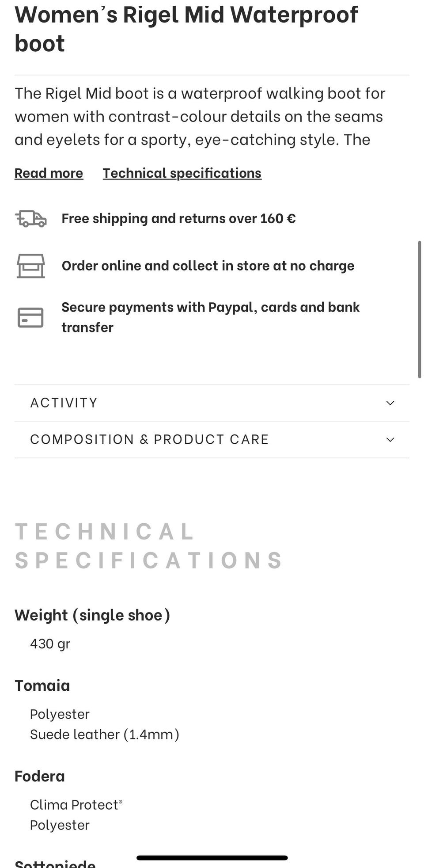Expand the ACTIVITY section label
Image resolution: width=424 pixels, height=868 pixels.
point(64,403)
